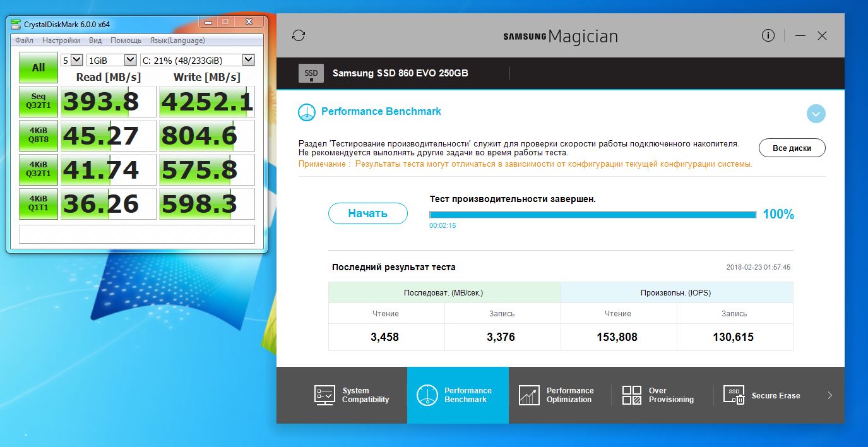
Task: Open the 1GiB test size dropdown
Action: coord(112,60)
